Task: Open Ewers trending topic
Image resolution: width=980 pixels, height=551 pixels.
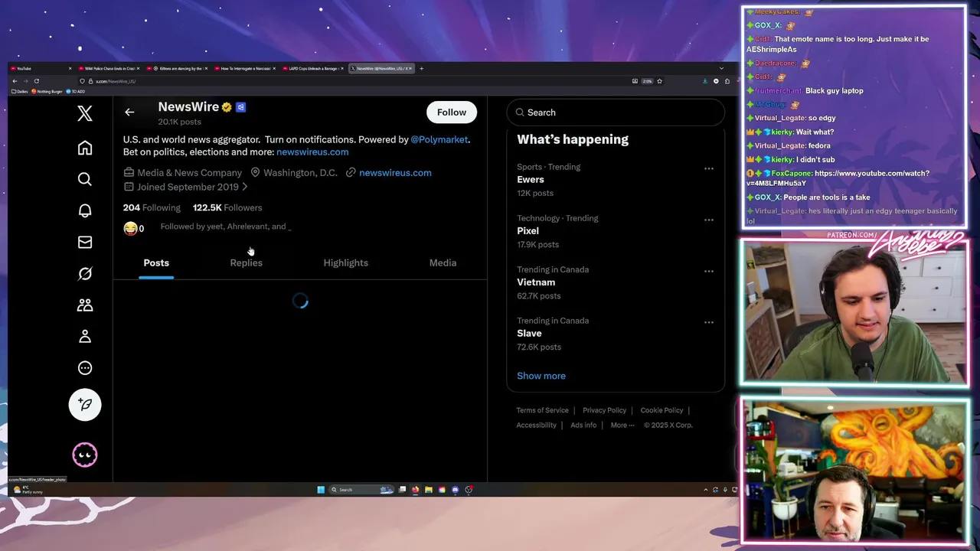Action: (x=531, y=180)
